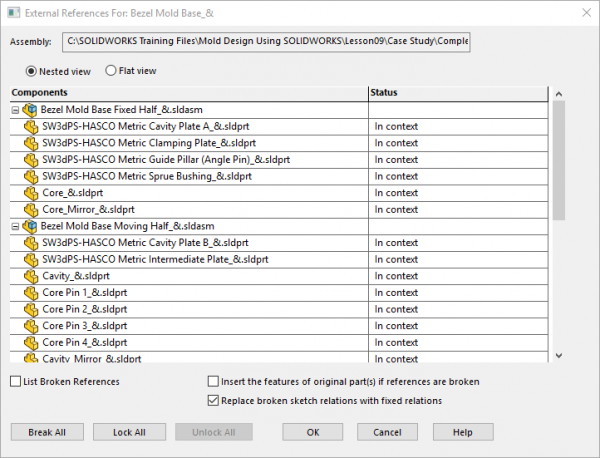Click the Core_Mirror part icon
This screenshot has height=458, width=600.
point(31,210)
